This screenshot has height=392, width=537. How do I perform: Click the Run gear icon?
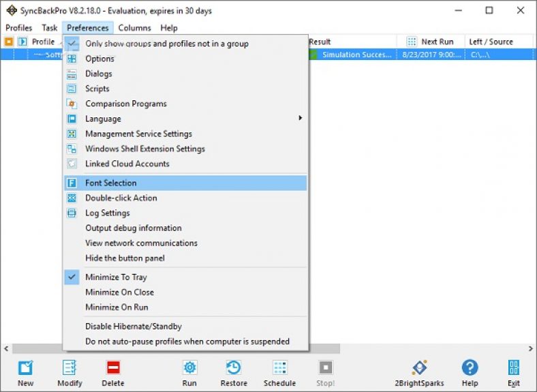(189, 368)
